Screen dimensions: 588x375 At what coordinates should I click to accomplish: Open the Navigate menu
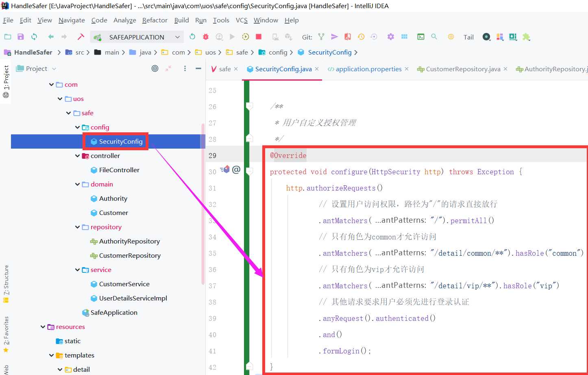point(72,20)
